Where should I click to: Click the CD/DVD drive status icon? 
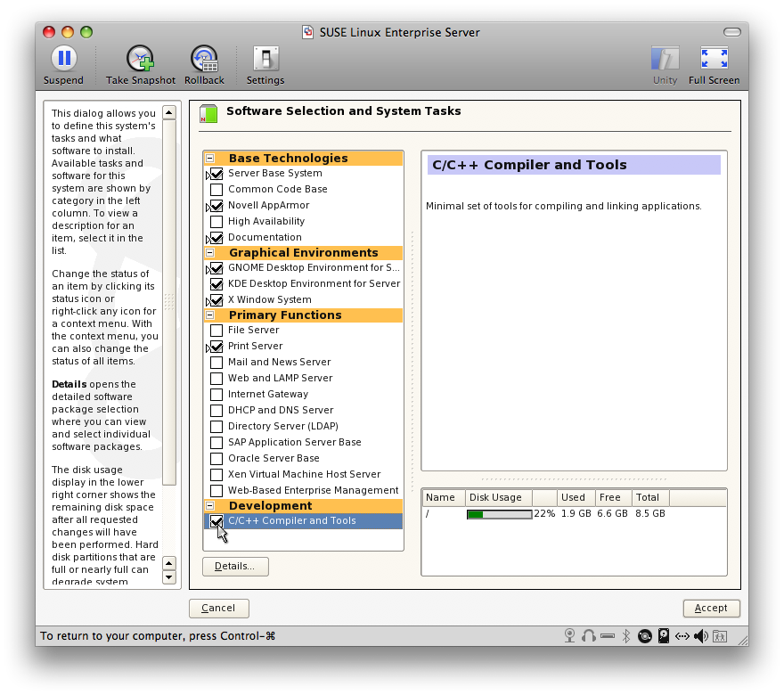tap(645, 636)
